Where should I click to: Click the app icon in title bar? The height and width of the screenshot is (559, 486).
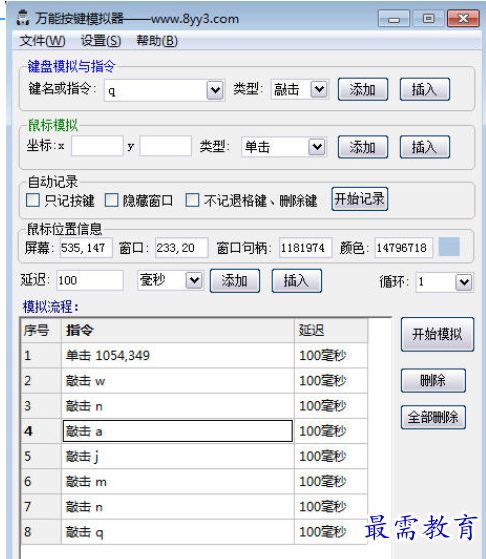pos(23,18)
